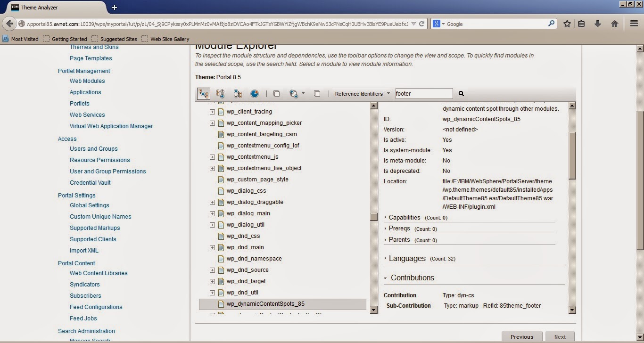The width and height of the screenshot is (644, 343).
Task: Click the wp_dialog_util module file icon
Action: coord(222,225)
